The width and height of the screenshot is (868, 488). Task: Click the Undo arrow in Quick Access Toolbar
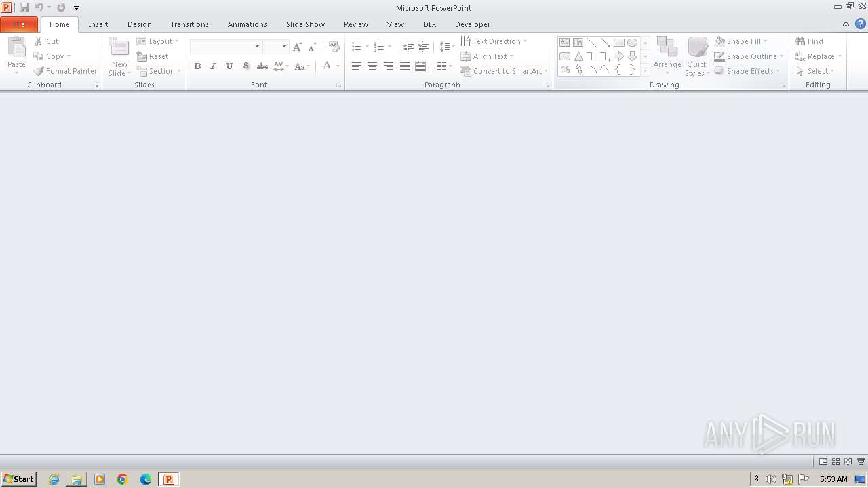39,7
